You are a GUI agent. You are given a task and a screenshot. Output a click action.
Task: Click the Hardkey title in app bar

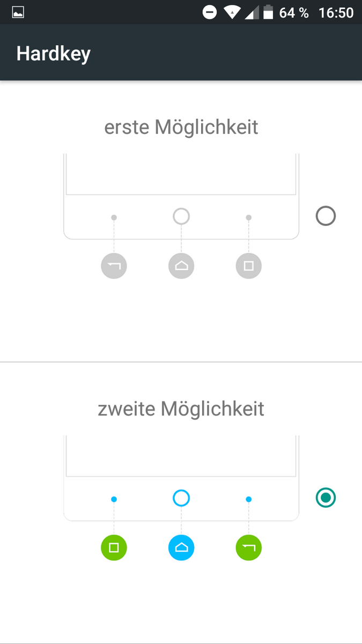pos(54,54)
